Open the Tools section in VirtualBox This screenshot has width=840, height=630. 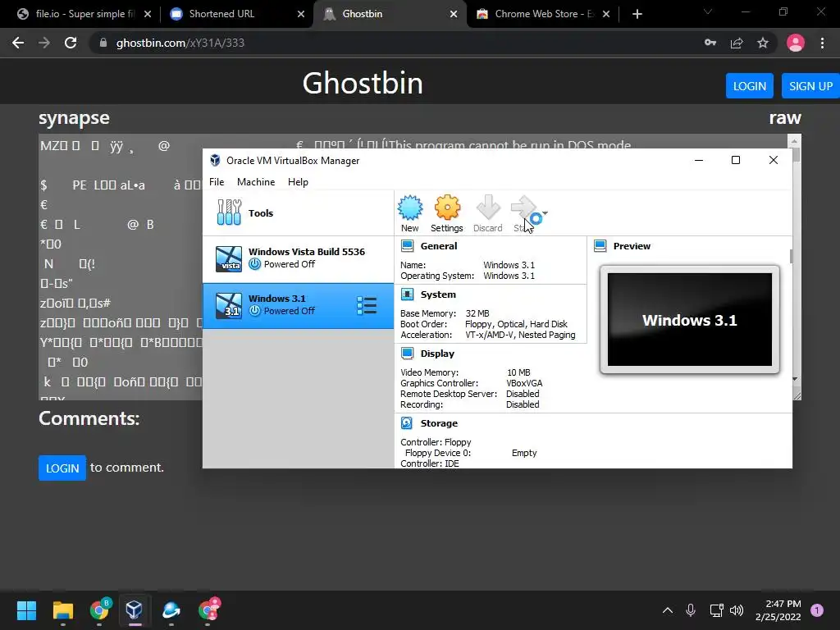[298, 212]
